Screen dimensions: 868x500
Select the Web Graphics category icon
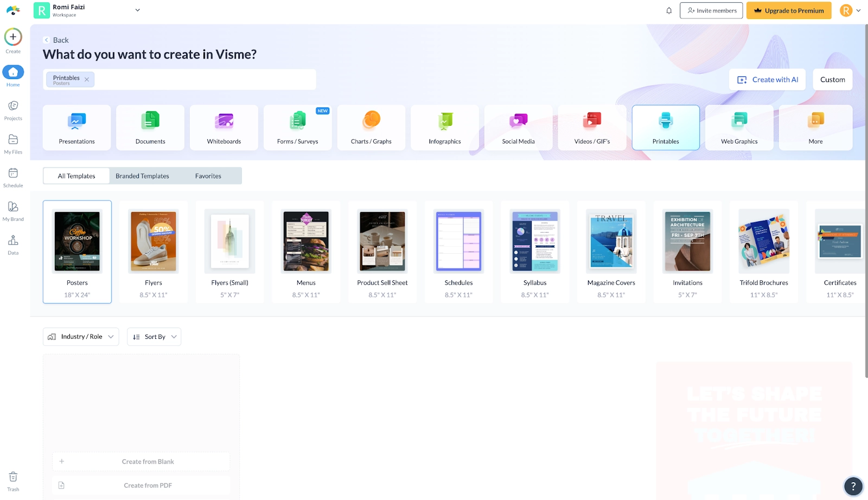(x=739, y=127)
